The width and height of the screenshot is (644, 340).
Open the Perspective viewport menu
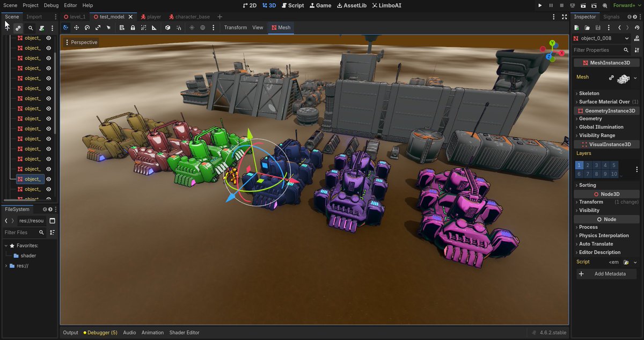click(80, 42)
